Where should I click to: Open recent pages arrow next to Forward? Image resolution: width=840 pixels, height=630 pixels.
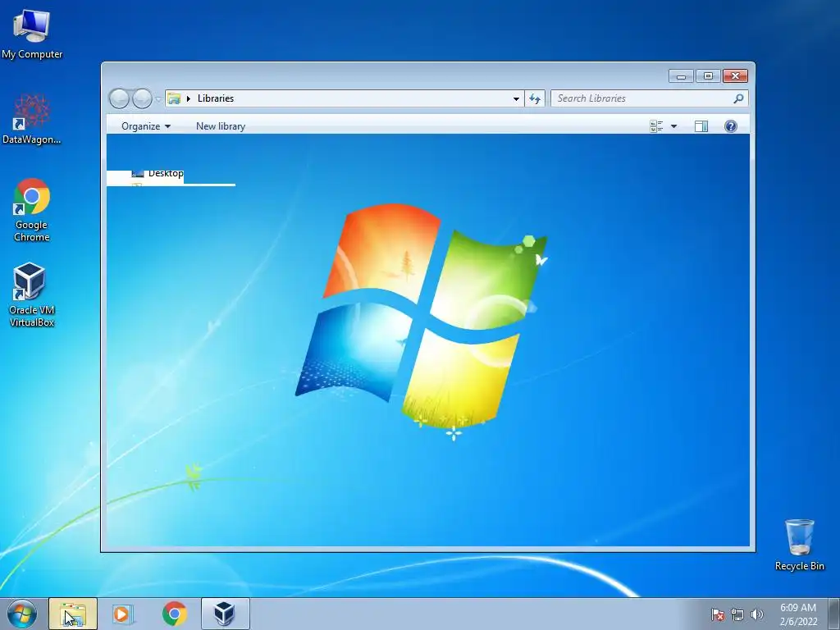click(x=158, y=98)
